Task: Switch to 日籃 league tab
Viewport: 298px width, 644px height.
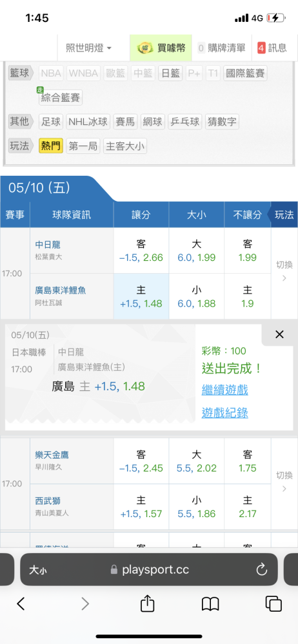Action: pyautogui.click(x=170, y=73)
